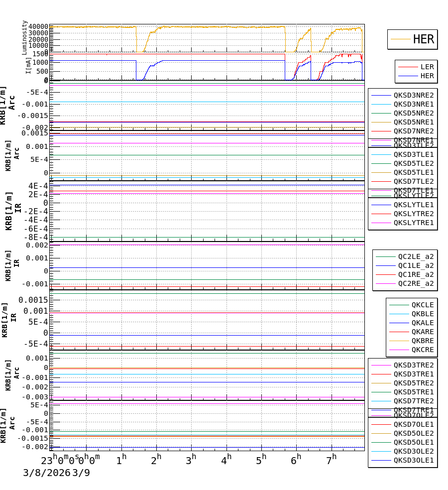
Task: Click the QKSD7OLE1 legend entry
Action: pos(413,425)
